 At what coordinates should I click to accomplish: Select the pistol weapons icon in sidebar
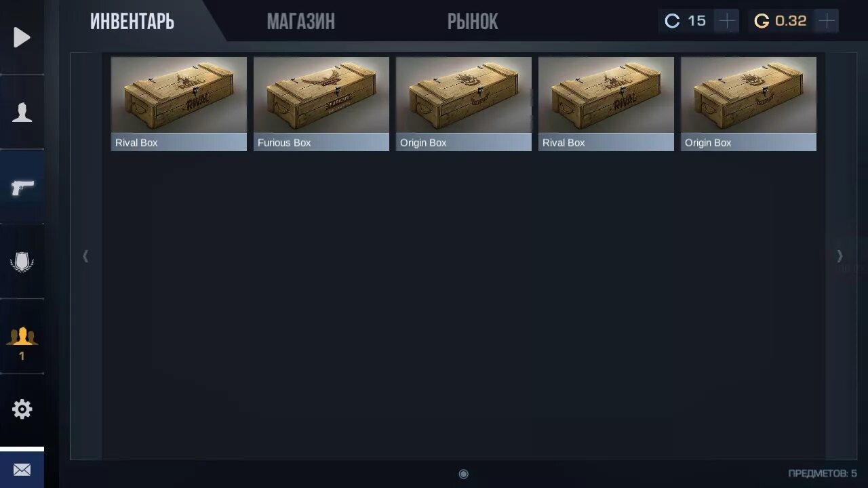tap(22, 187)
